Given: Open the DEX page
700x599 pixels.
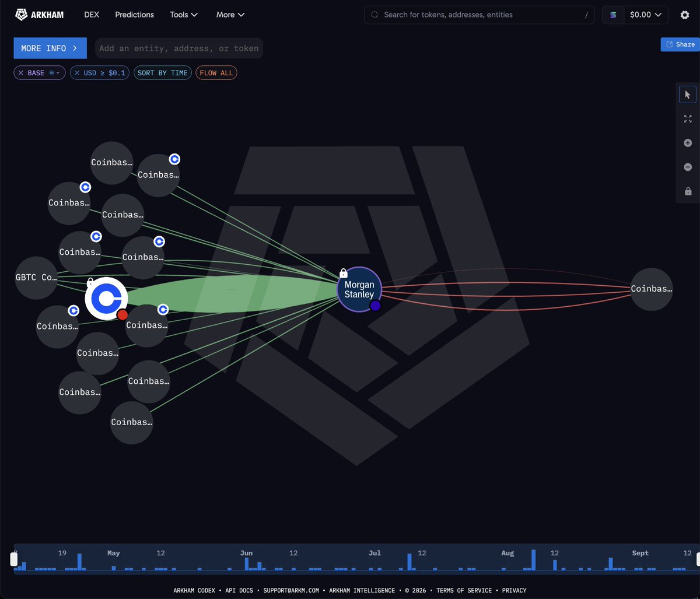Looking at the screenshot, I should 92,15.
